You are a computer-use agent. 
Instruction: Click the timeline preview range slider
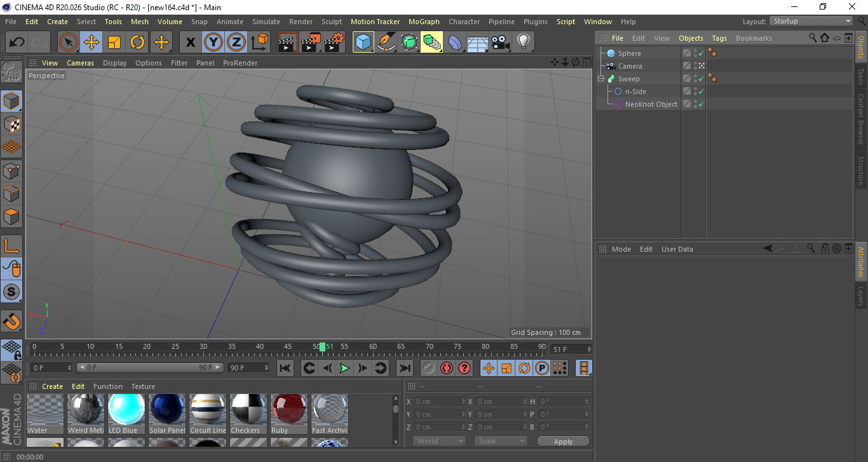pyautogui.click(x=150, y=368)
